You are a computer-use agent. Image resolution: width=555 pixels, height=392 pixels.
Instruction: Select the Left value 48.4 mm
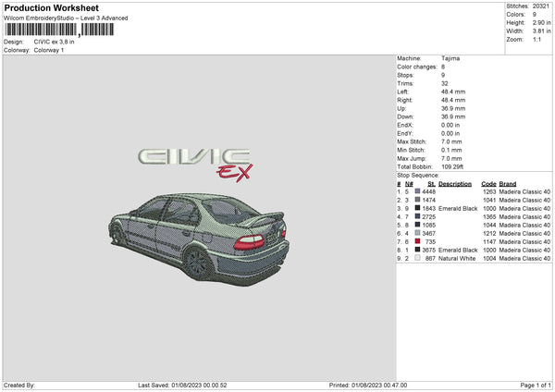coord(453,92)
